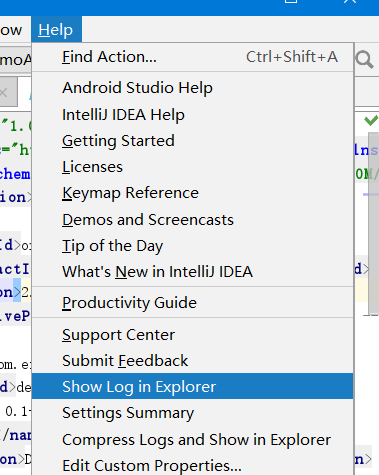This screenshot has width=379, height=475.
Task: Select Find Action... menu item
Action: pos(193,57)
